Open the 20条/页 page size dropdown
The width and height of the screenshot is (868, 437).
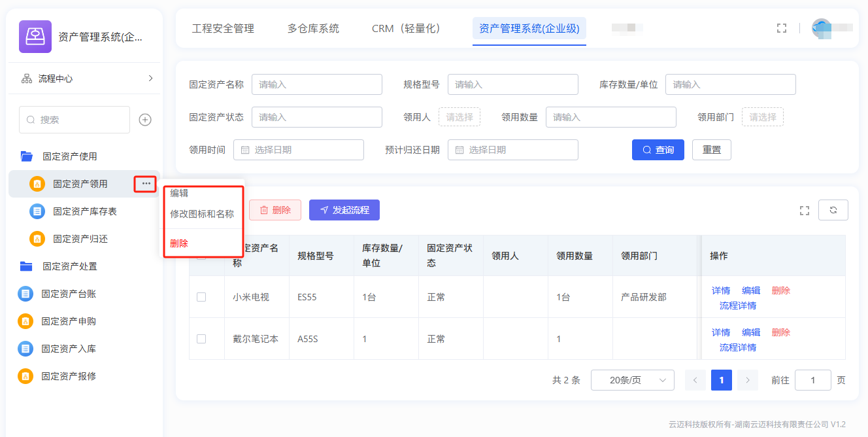632,380
